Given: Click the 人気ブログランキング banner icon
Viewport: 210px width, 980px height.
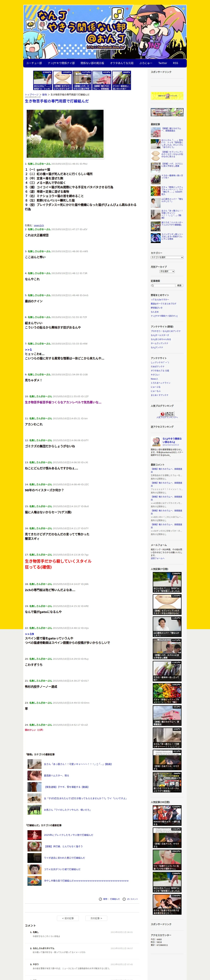Looking at the screenshot, I should click(x=167, y=414).
